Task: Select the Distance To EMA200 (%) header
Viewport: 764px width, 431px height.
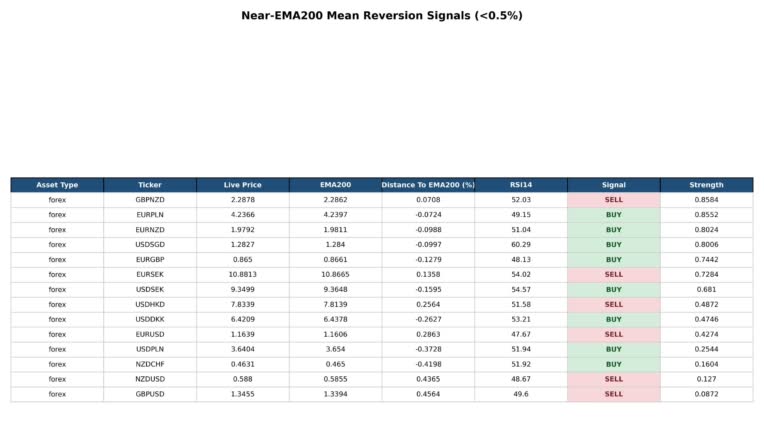Action: click(428, 185)
